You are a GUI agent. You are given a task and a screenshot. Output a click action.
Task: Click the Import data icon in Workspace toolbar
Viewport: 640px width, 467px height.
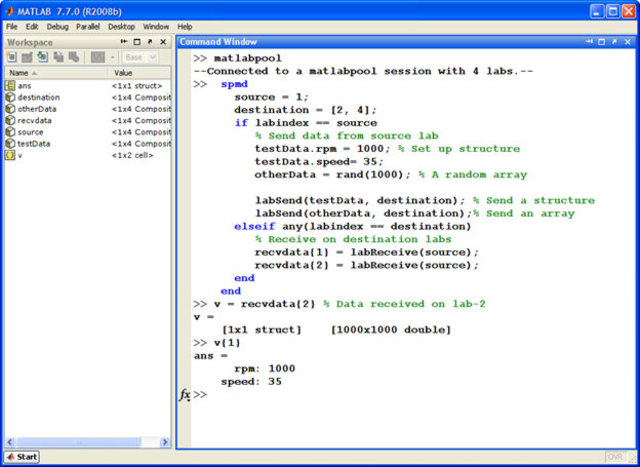tap(42, 57)
